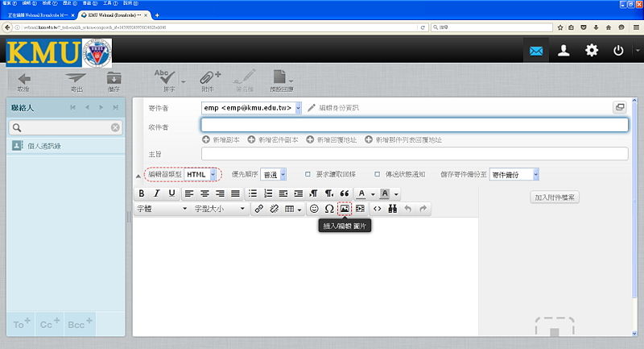Decrease indent in the editor
Image resolution: width=644 pixels, height=349 pixels.
point(283,193)
